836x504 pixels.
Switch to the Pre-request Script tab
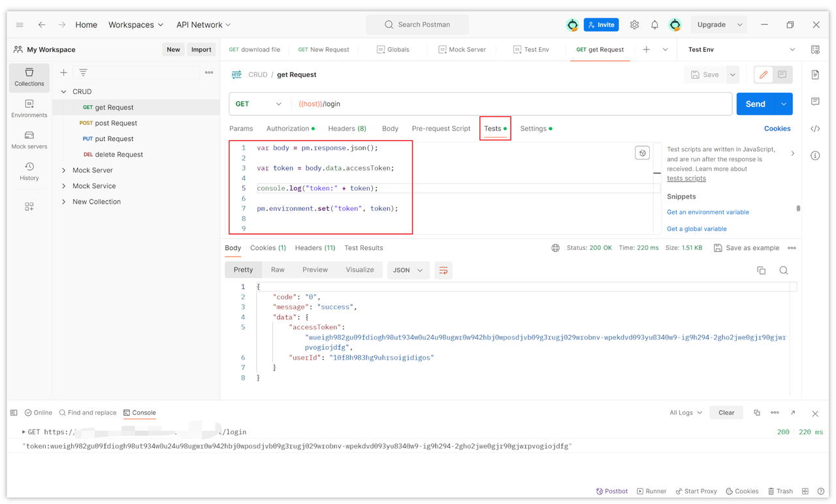point(441,129)
